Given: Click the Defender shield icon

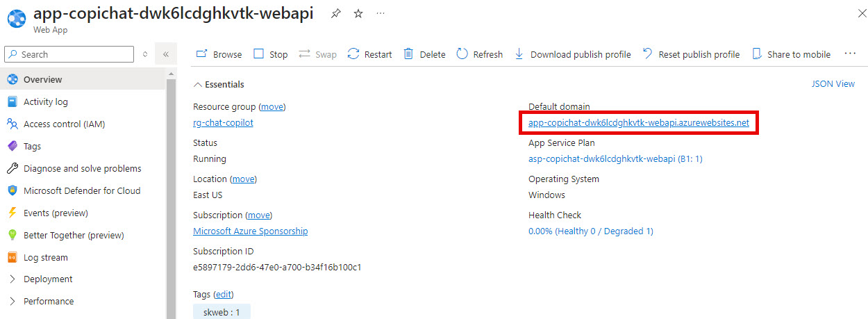Looking at the screenshot, I should (x=12, y=190).
